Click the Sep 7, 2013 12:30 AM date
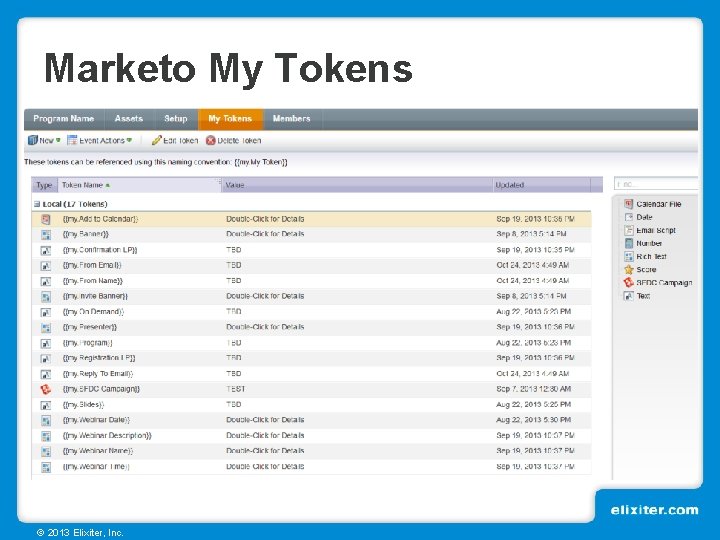720x540 pixels. pos(534,389)
